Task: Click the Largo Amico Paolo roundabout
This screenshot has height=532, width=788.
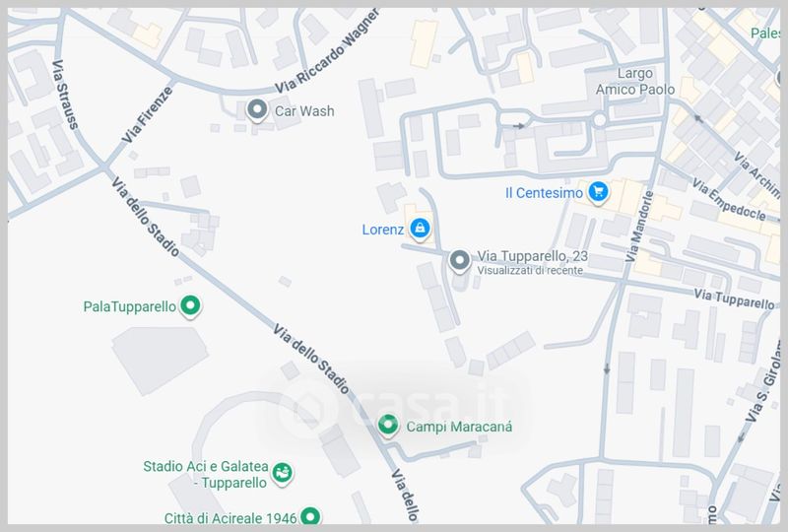Action: [600, 119]
